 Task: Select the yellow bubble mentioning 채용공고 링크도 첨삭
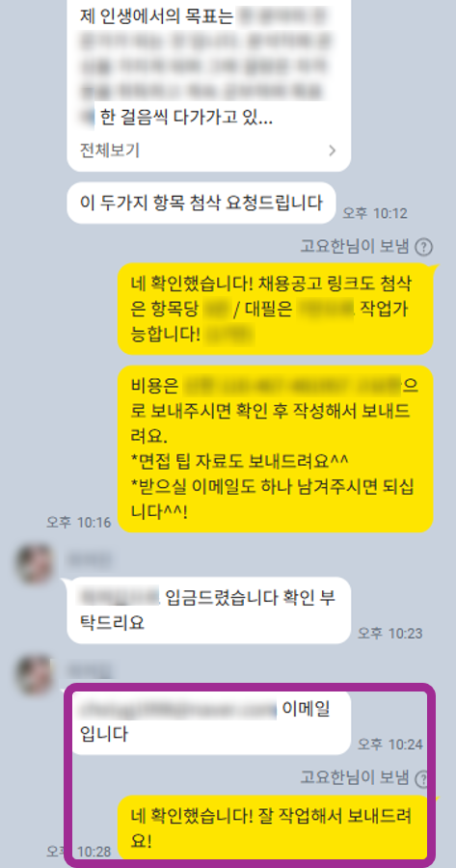coord(275,309)
